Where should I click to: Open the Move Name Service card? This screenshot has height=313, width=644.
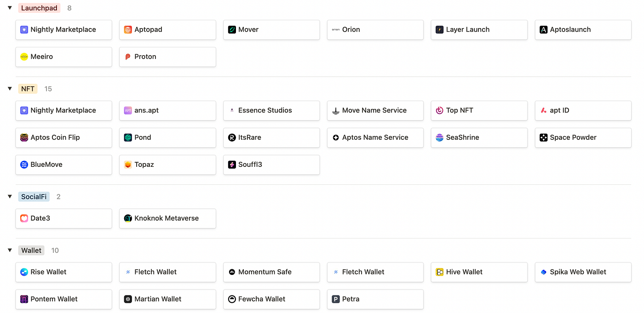[375, 110]
